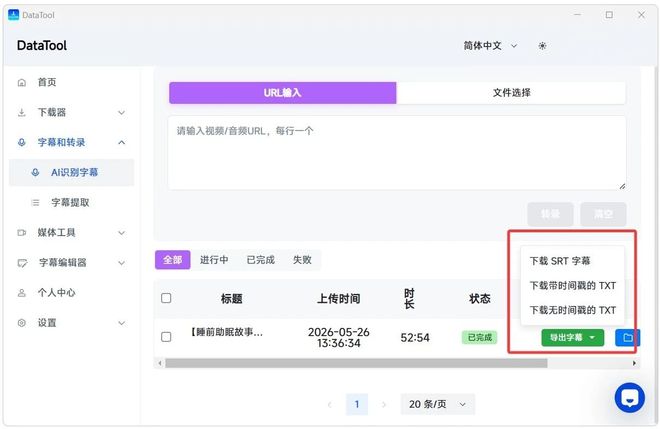Screen dimensions: 660x429
Task: Click the 时长 column header
Action: click(409, 298)
